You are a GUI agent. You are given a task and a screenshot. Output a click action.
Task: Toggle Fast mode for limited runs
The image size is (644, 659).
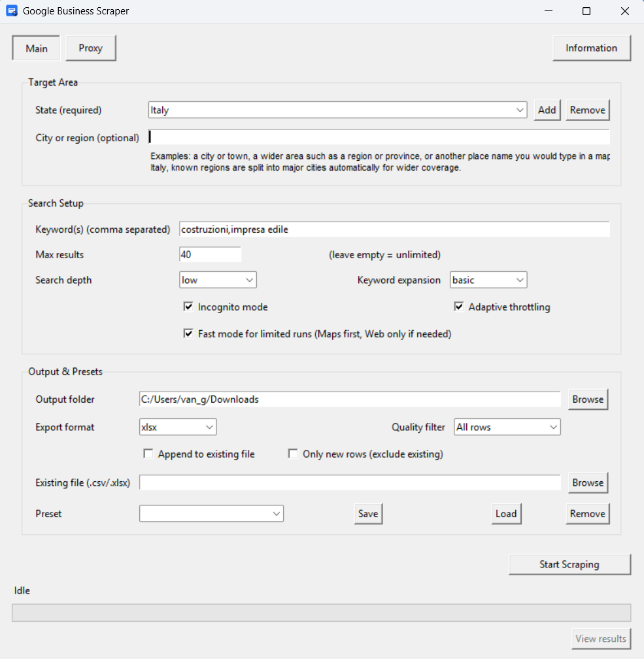tap(188, 334)
